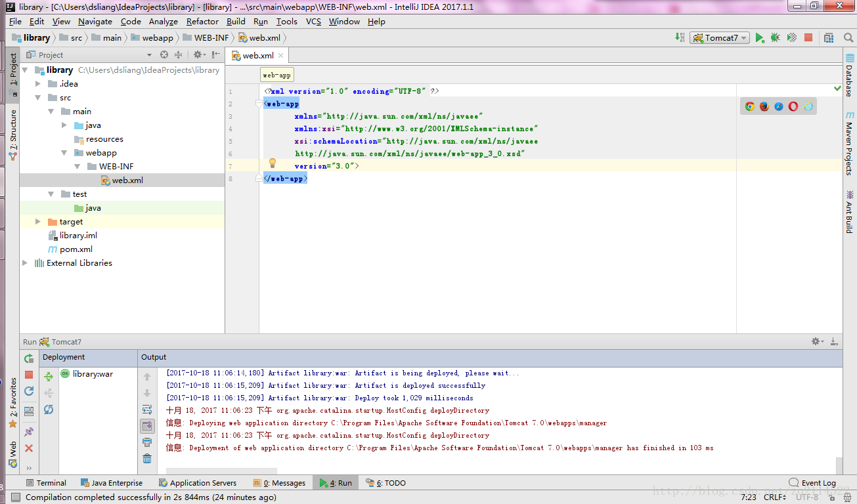Open Terminal tool window button
Viewport: 857px width, 504px height.
click(x=46, y=483)
